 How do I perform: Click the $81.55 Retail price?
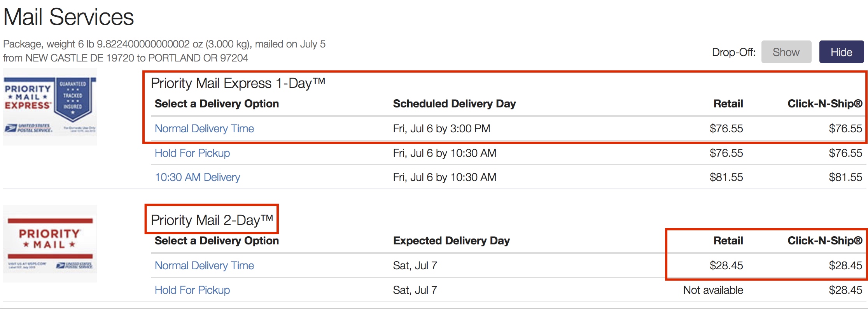[726, 177]
